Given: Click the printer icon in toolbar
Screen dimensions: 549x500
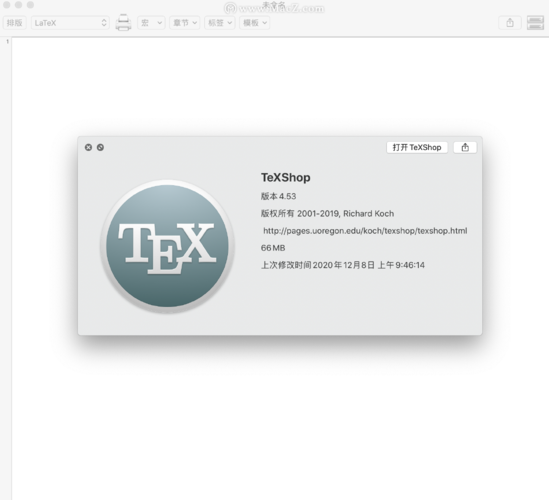Looking at the screenshot, I should pyautogui.click(x=123, y=22).
